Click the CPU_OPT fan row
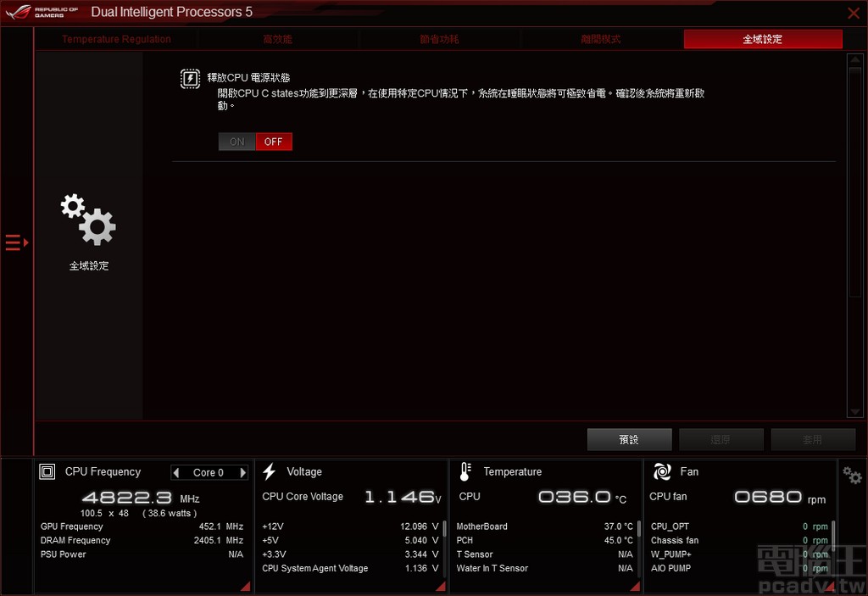Image resolution: width=868 pixels, height=596 pixels. click(x=739, y=526)
